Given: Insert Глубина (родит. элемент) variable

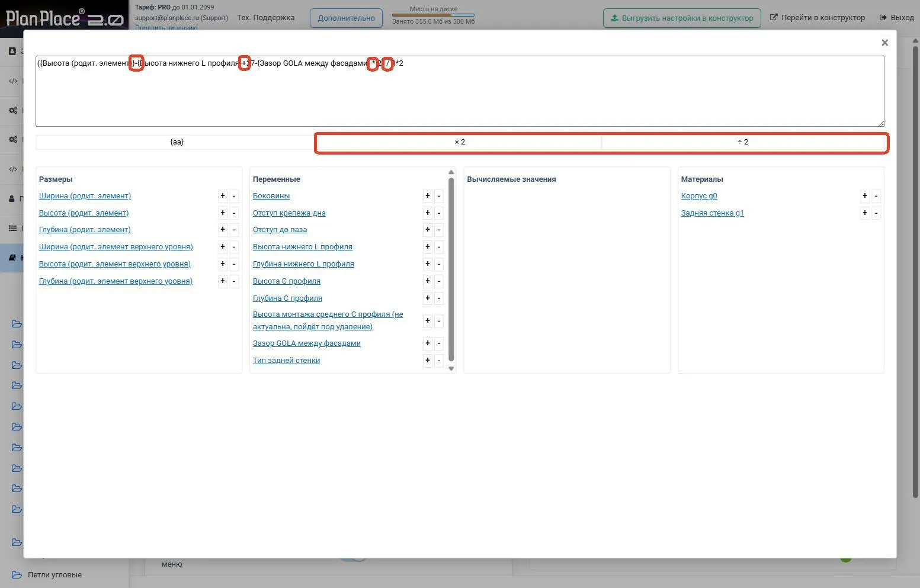Looking at the screenshot, I should pyautogui.click(x=85, y=230).
